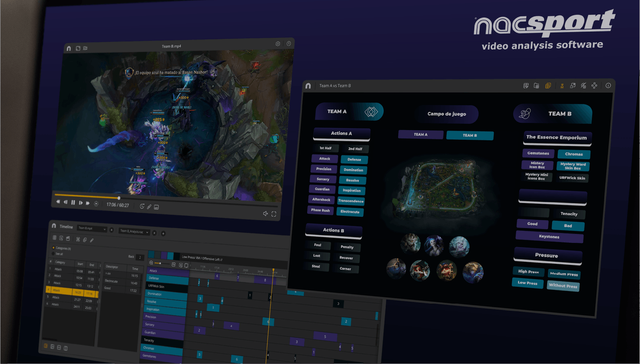The width and height of the screenshot is (640, 364).
Task: Click the orange playhead marker in timeline
Action: click(x=273, y=271)
